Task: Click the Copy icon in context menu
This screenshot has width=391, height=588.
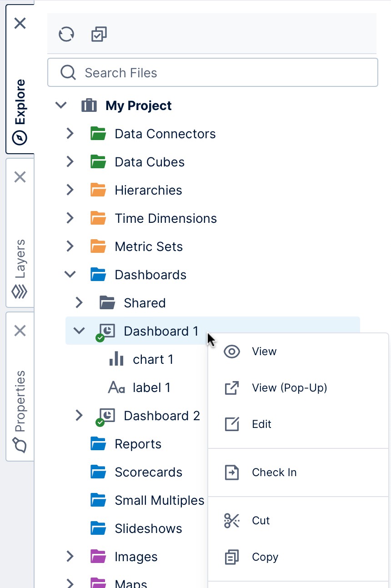Action: point(232,557)
